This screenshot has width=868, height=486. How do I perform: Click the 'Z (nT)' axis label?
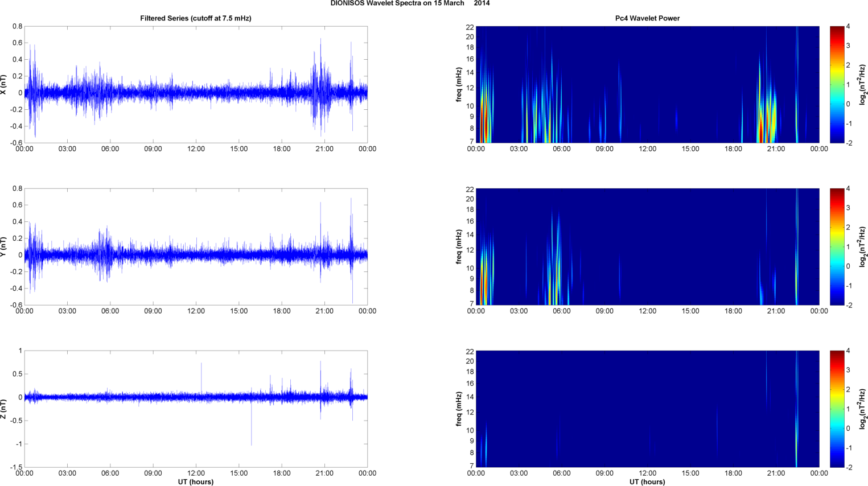(x=3, y=409)
